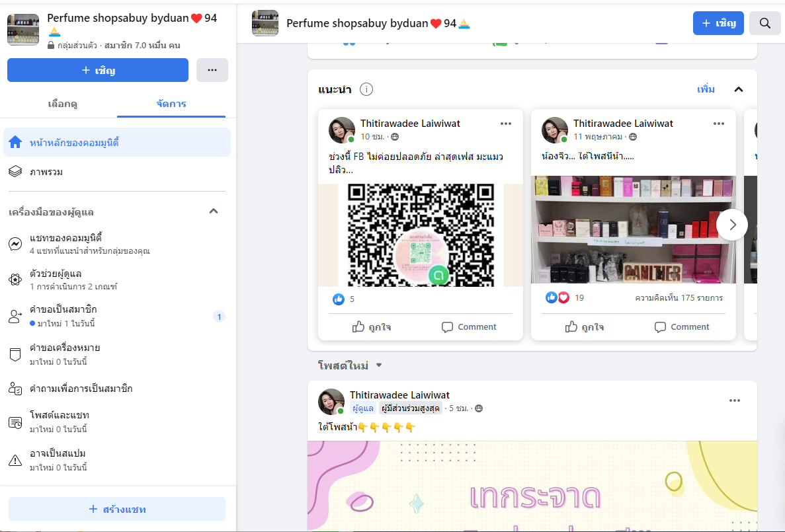Switch to the จัดการ tab
Viewport: 785px width, 532px height.
(x=171, y=104)
